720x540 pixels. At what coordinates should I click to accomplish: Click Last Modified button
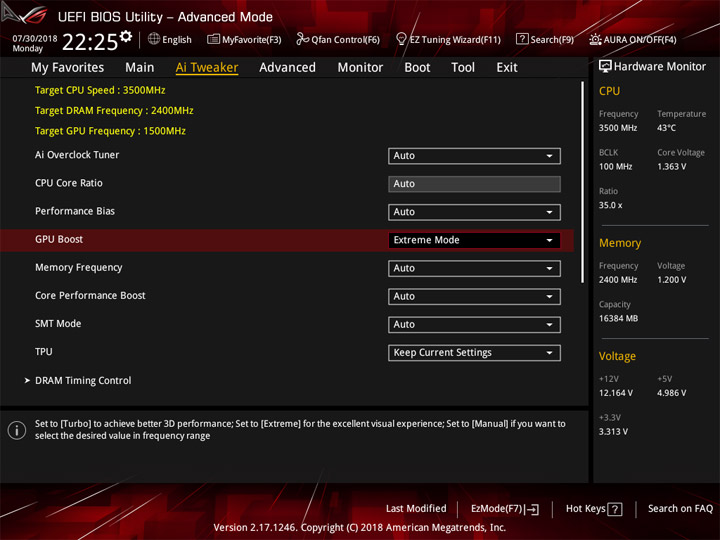click(416, 509)
